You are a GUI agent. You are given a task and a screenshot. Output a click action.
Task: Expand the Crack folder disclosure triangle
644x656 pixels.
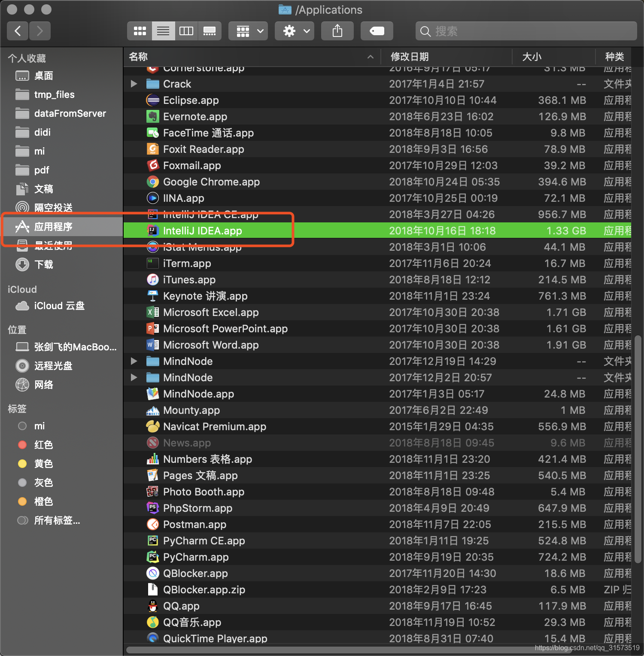tap(134, 84)
